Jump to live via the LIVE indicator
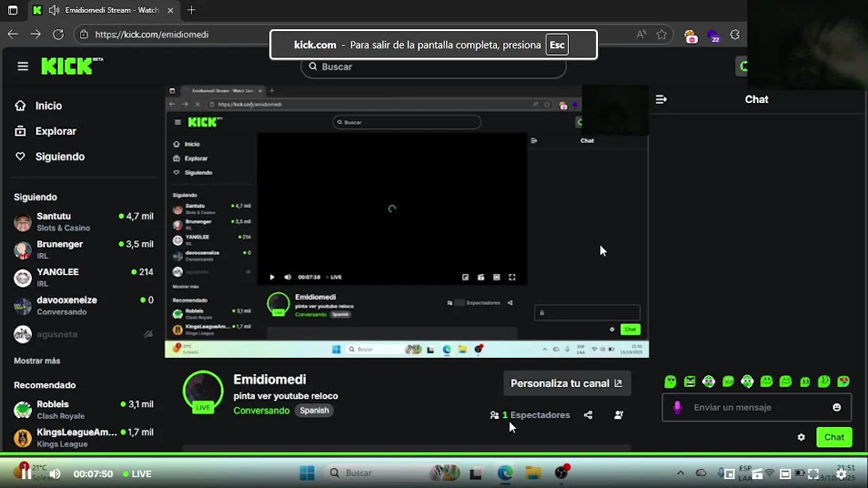Image resolution: width=868 pixels, height=488 pixels. 137,474
